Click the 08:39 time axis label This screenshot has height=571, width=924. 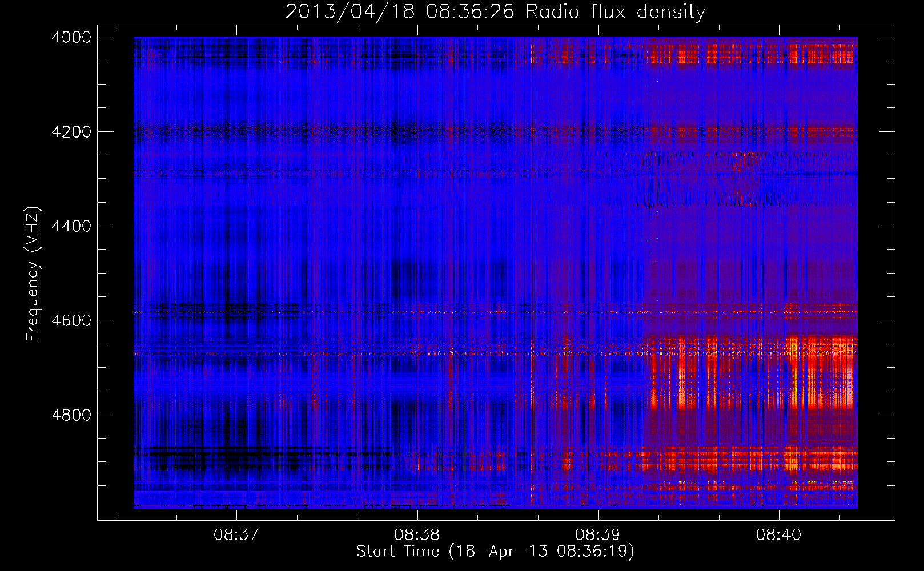coord(598,535)
